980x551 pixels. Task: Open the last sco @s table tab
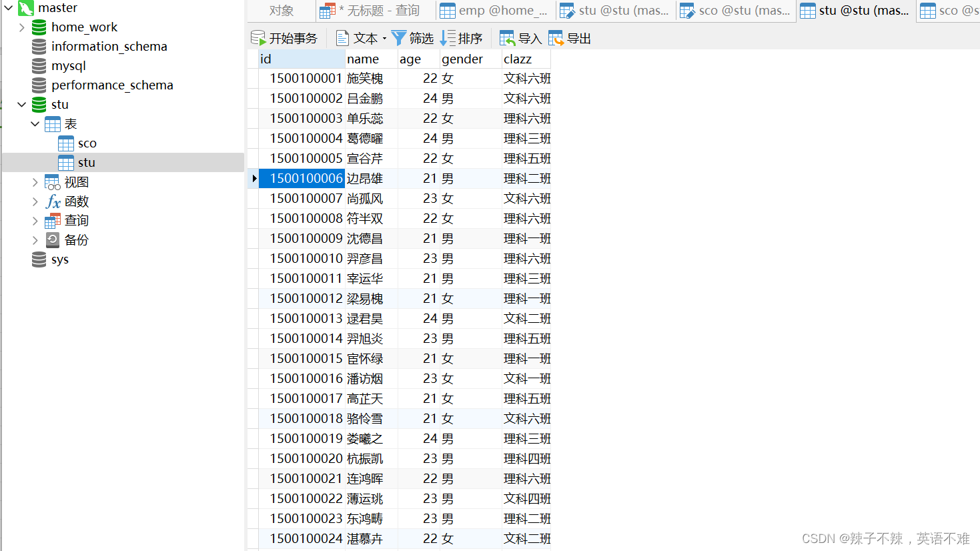948,11
